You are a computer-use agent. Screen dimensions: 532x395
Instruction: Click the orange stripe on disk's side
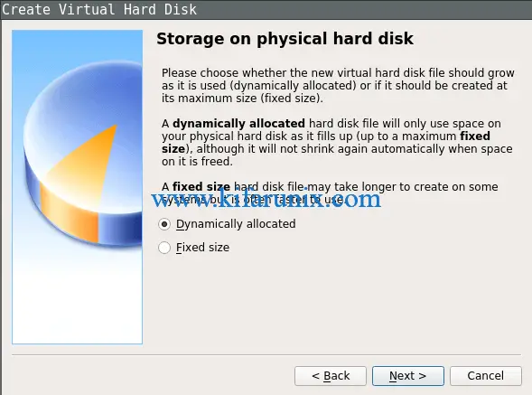click(69, 214)
